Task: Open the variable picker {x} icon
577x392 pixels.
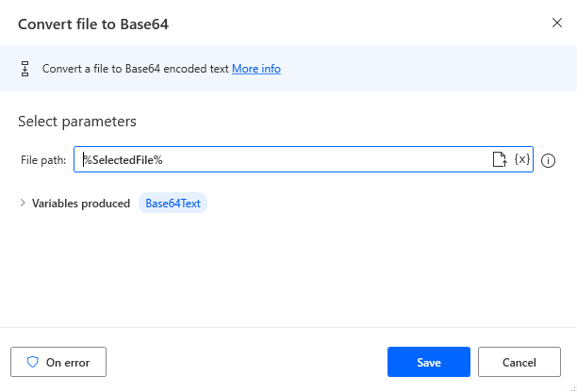Action: pyautogui.click(x=521, y=159)
